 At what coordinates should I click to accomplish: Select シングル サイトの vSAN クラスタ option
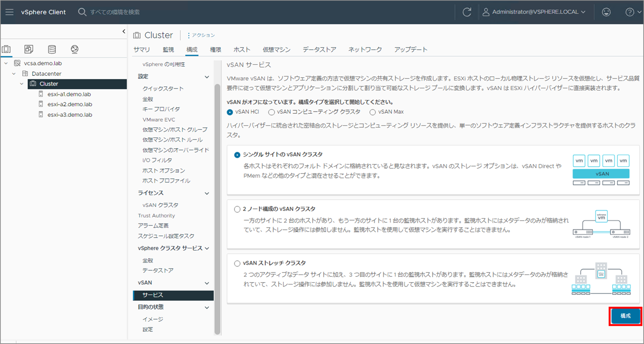click(x=237, y=155)
